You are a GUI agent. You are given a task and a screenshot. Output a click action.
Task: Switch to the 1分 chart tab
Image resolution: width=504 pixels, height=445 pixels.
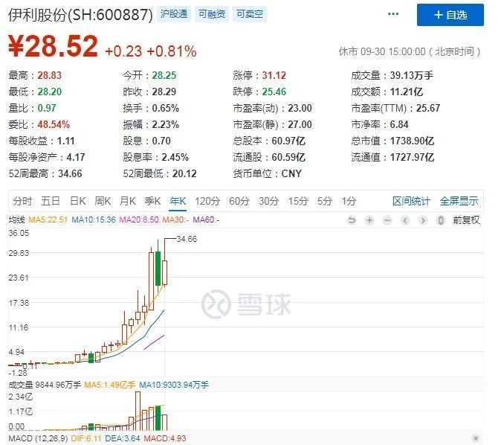[x=349, y=202]
